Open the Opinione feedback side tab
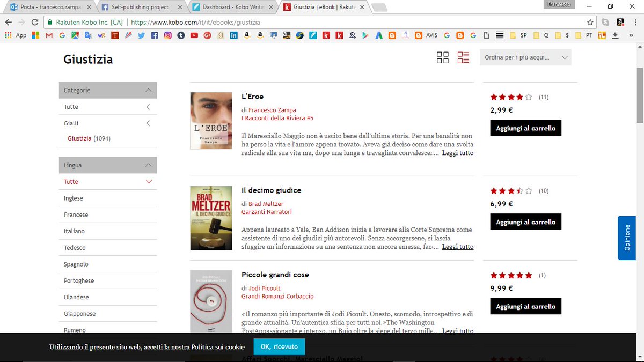The width and height of the screenshot is (644, 362). coord(627,238)
